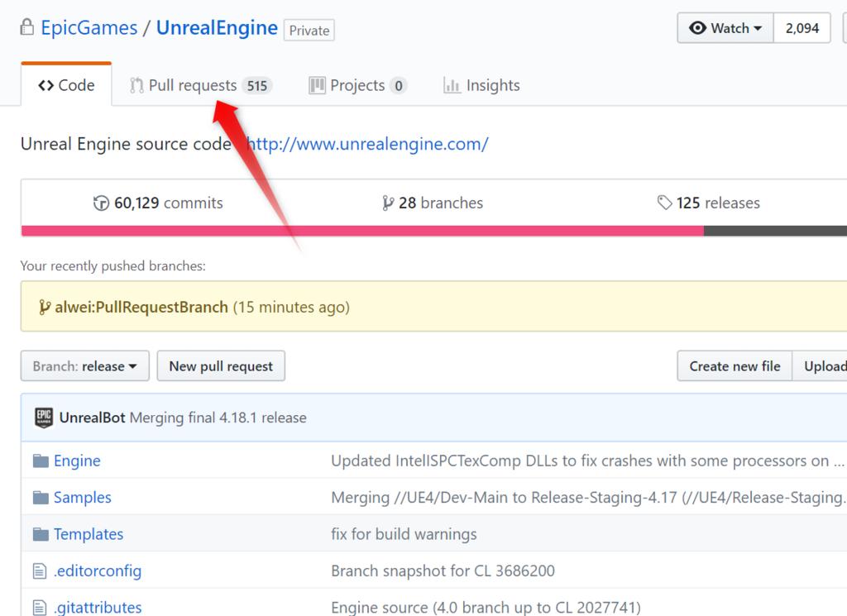Open the alwei:PullRequestBranch recently pushed branch
This screenshot has width=847, height=616.
click(x=141, y=308)
